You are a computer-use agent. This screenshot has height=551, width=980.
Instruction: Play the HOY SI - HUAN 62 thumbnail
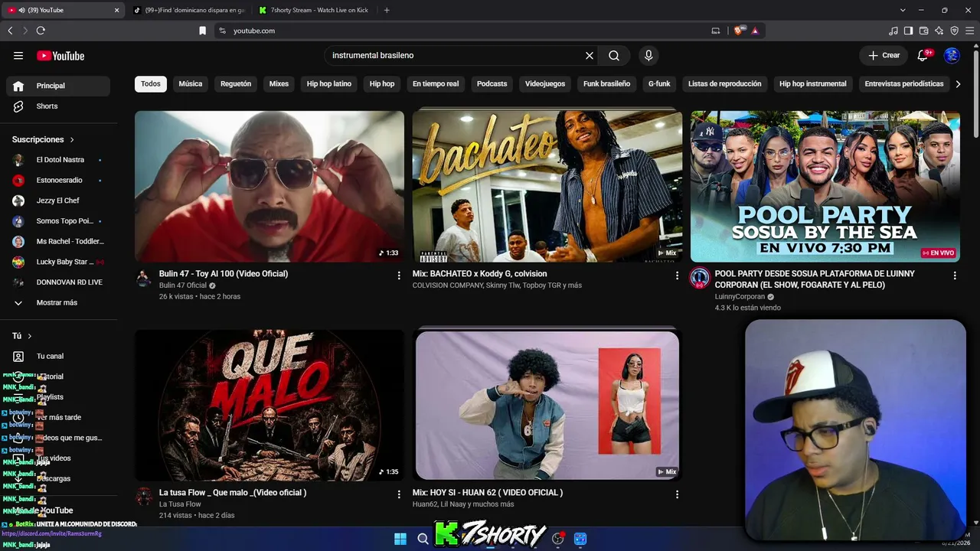click(x=547, y=406)
